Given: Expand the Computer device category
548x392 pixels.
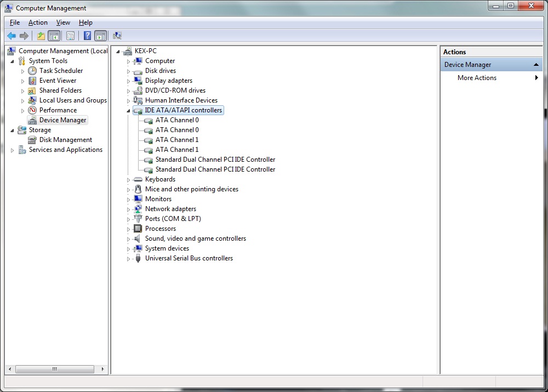Looking at the screenshot, I should click(x=128, y=61).
